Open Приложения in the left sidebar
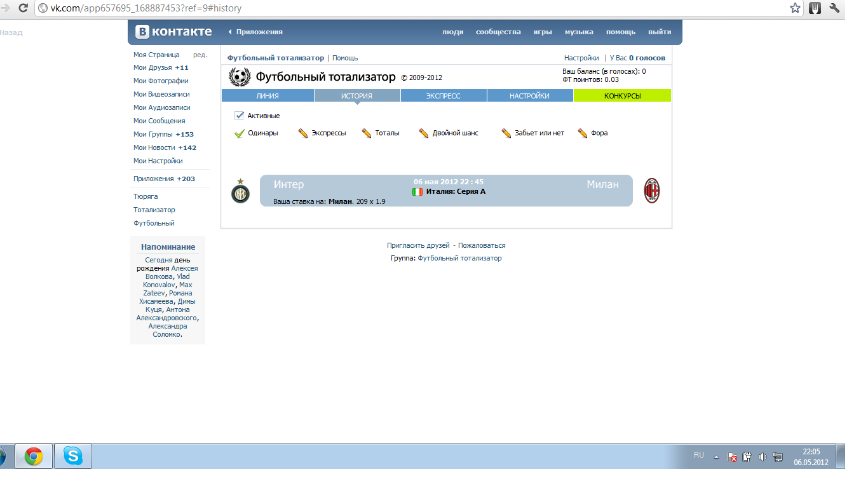 (164, 179)
